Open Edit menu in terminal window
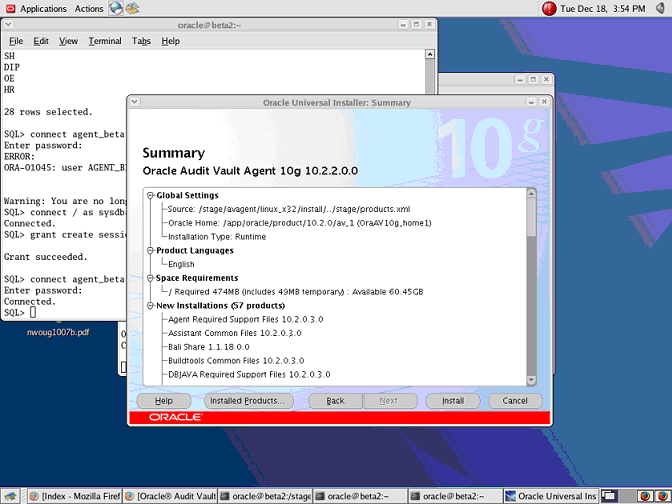The height and width of the screenshot is (504, 672). pyautogui.click(x=41, y=41)
